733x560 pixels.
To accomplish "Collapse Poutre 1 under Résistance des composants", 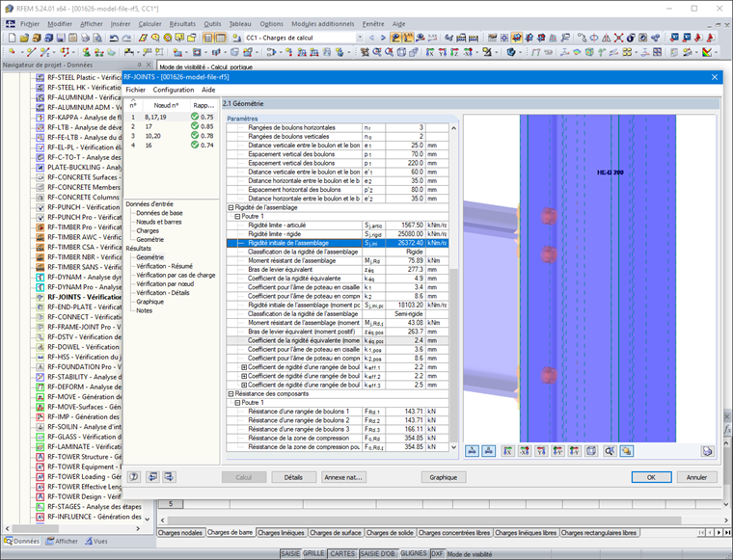I will (x=237, y=403).
